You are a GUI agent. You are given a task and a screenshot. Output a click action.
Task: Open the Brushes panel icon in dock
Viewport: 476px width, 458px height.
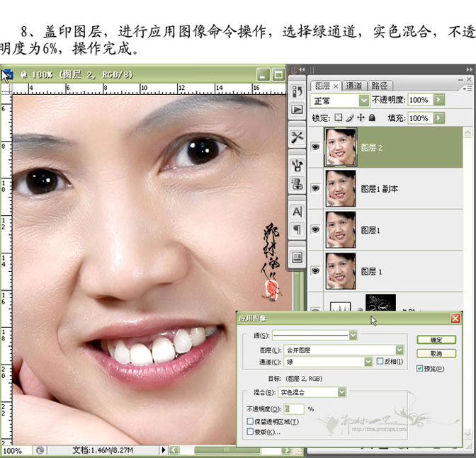click(297, 166)
